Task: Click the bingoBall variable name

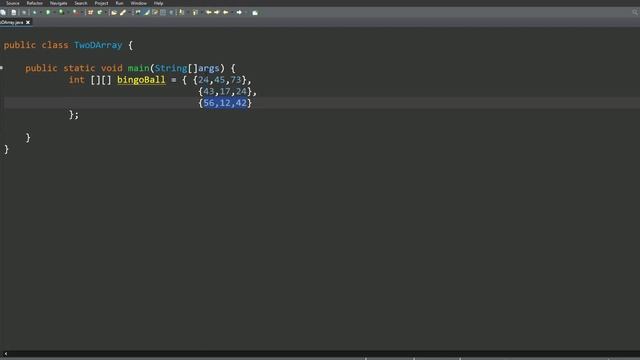Action: click(x=141, y=80)
